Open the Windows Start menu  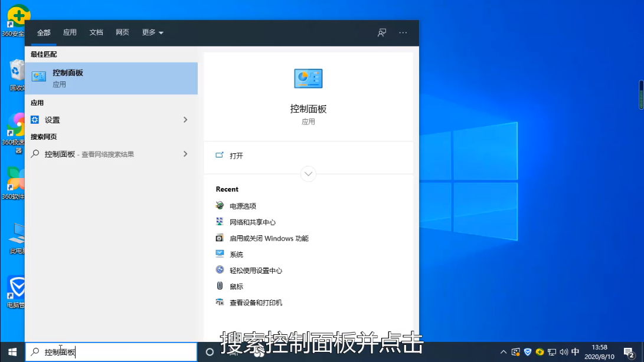click(x=12, y=352)
